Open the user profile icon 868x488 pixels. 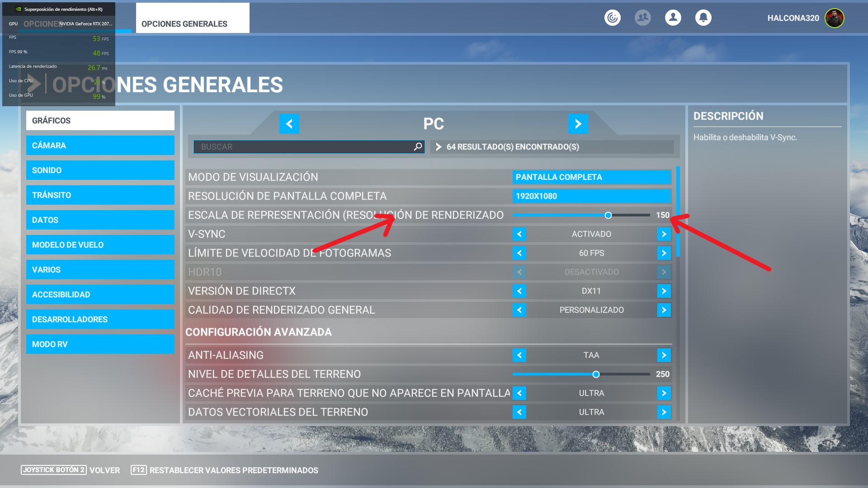pyautogui.click(x=673, y=18)
